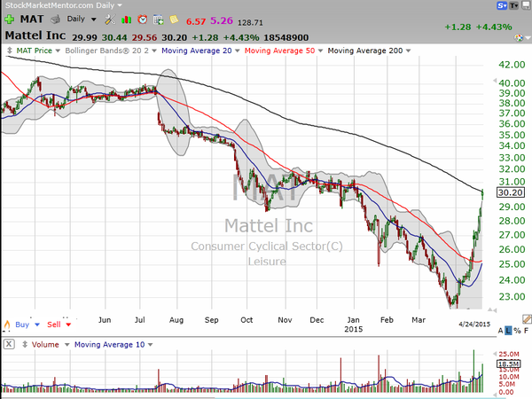
Task: Click the arrow beside 0.00 volume label
Action: pyautogui.click(x=495, y=395)
